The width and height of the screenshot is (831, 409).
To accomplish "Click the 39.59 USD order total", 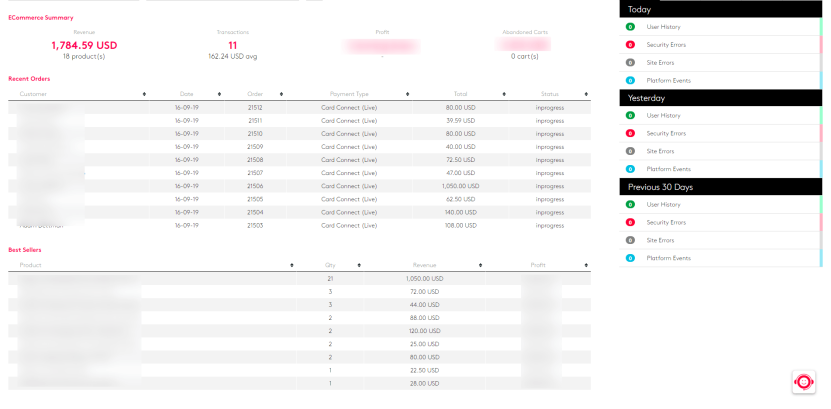I will tap(460, 121).
